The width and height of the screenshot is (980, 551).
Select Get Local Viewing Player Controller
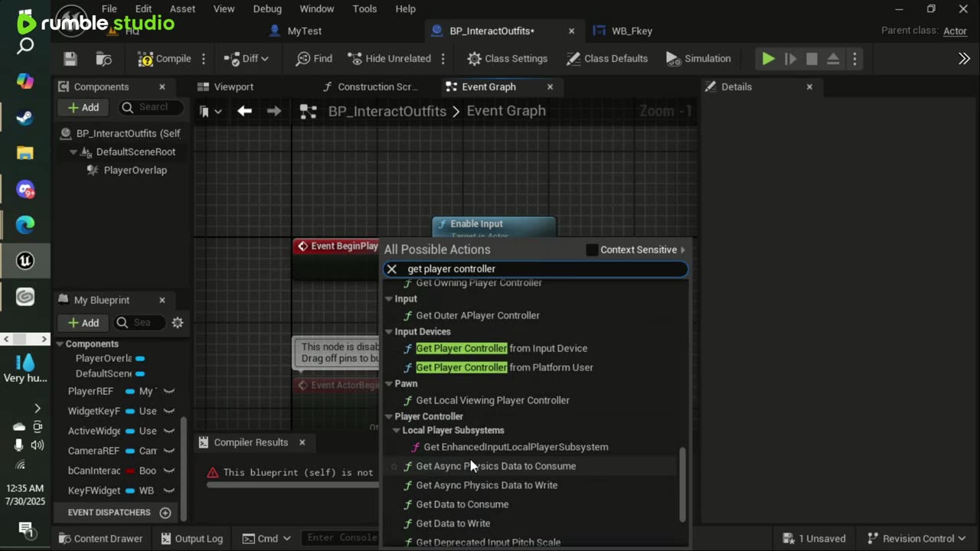pyautogui.click(x=492, y=400)
